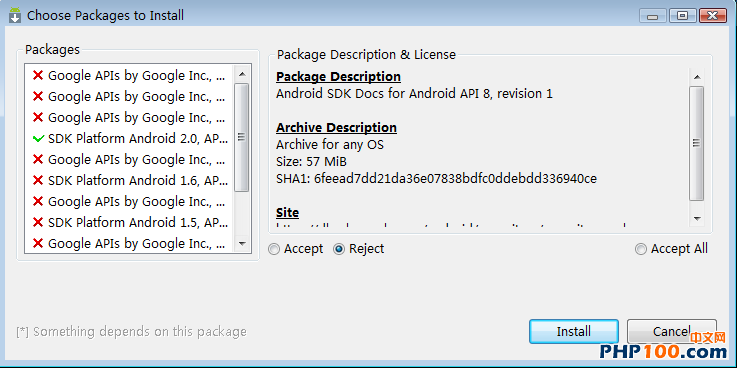Image resolution: width=737 pixels, height=368 pixels.
Task: Click the red X next to SDK Platform Android 1.5
Action: point(38,222)
